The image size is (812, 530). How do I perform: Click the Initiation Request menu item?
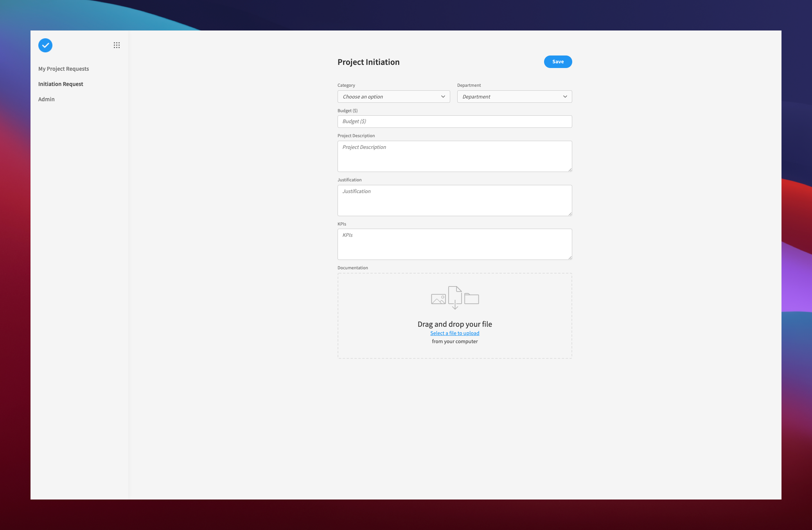tap(60, 83)
